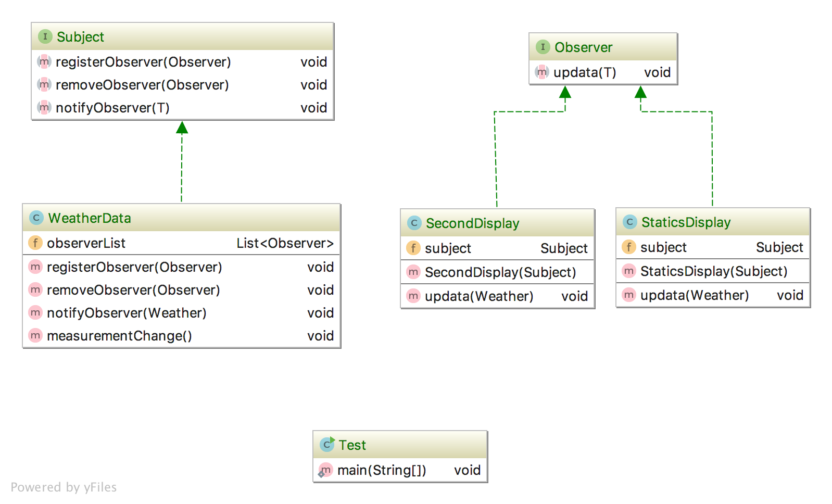
Task: Click the method icon of updata(T)
Action: [542, 72]
